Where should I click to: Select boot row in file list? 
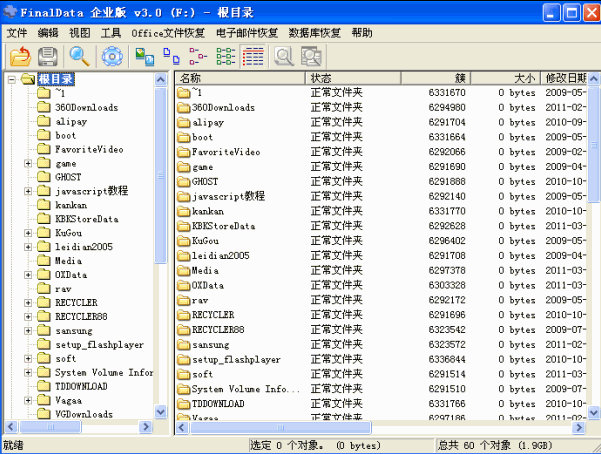381,137
